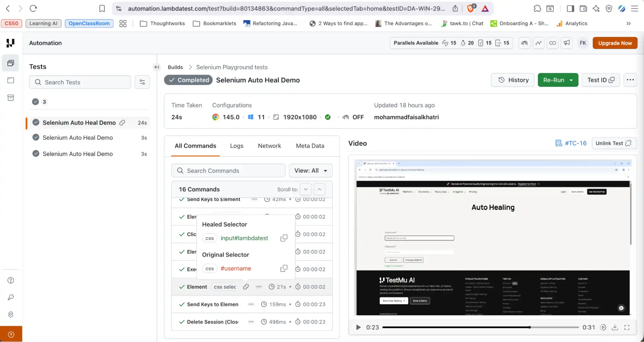Go back with browser back arrow
Image resolution: width=644 pixels, height=342 pixels.
[8, 8]
